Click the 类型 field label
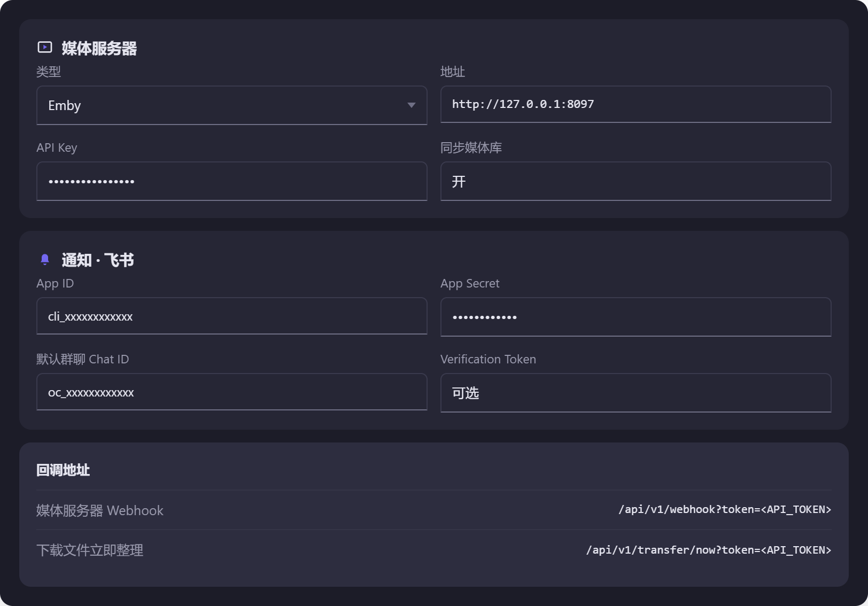868x606 pixels. 49,72
